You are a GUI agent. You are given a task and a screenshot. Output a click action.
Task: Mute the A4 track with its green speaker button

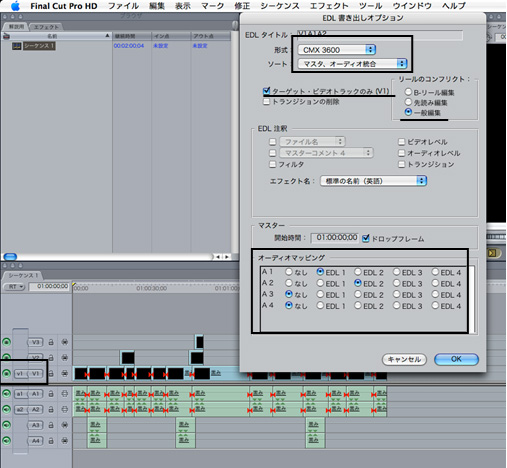pyautogui.click(x=6, y=441)
